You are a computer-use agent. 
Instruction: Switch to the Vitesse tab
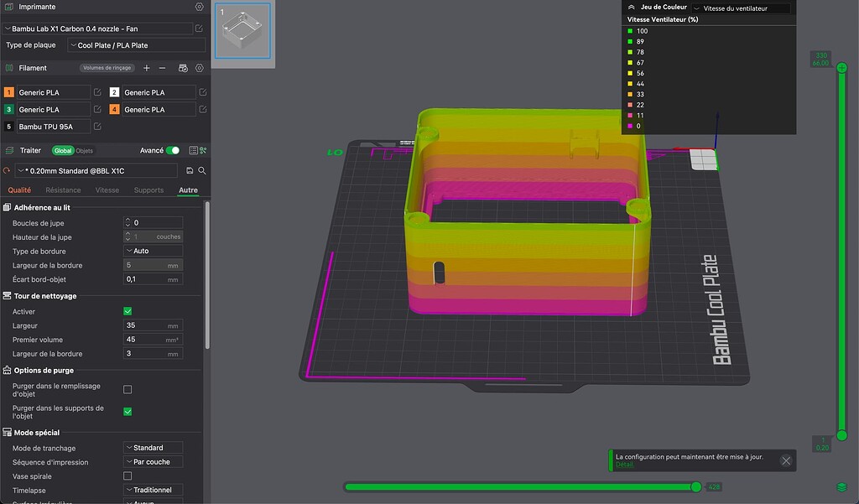(107, 190)
